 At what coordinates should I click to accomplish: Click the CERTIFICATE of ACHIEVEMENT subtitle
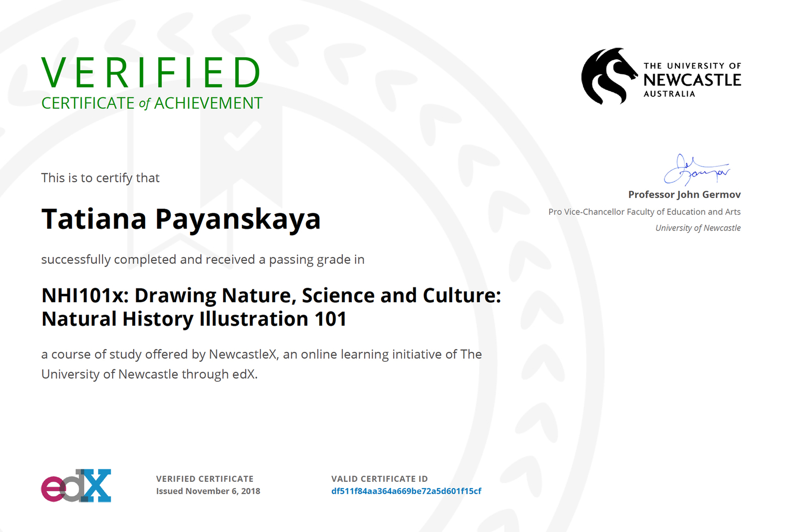(x=152, y=103)
